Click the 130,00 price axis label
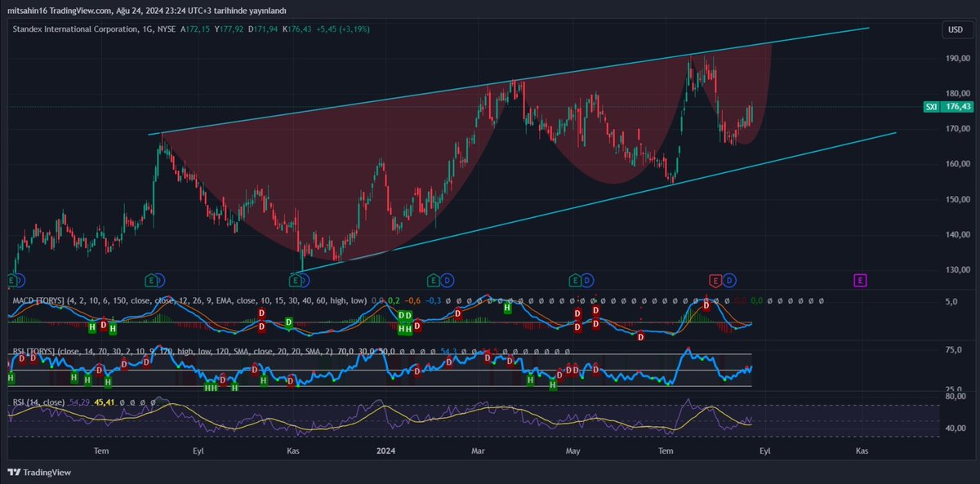980x484 pixels. tap(958, 269)
